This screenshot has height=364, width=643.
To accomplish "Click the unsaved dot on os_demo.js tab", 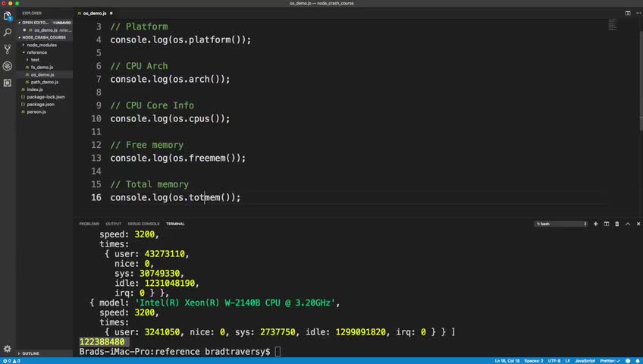I will pyautogui.click(x=111, y=13).
